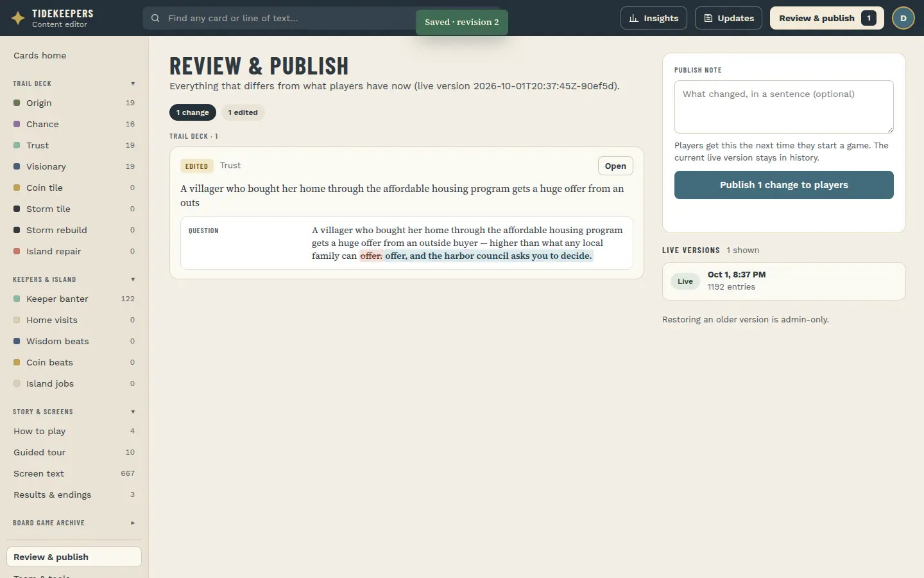Viewport: 924px width, 578px height.
Task: Click the search cards field
Action: [x=321, y=18]
